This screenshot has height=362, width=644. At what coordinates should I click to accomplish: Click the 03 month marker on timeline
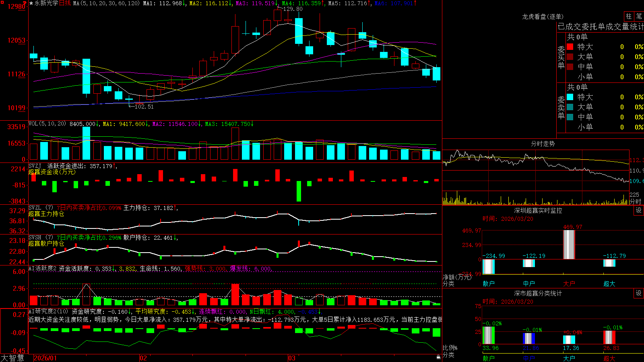click(292, 358)
